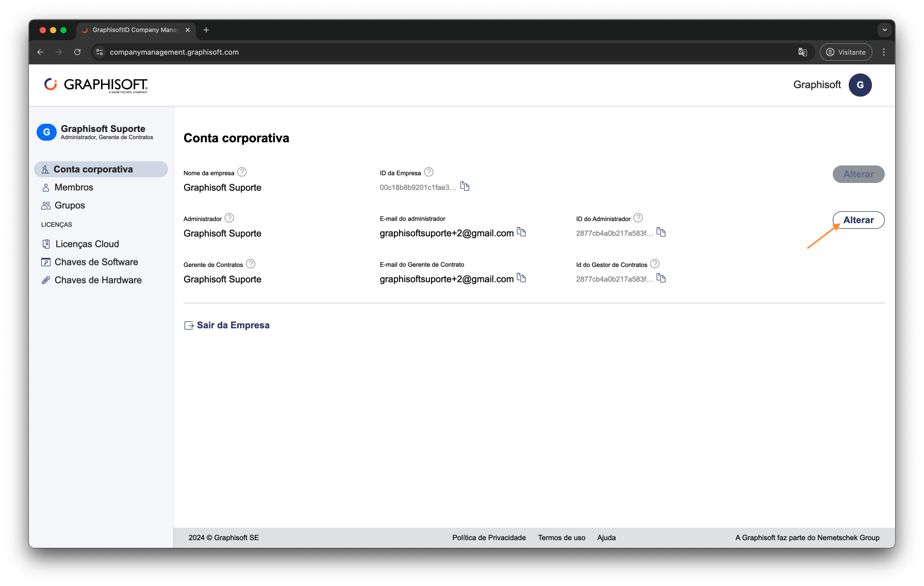Show help for ID da Empresa
This screenshot has width=924, height=586.
tap(428, 172)
